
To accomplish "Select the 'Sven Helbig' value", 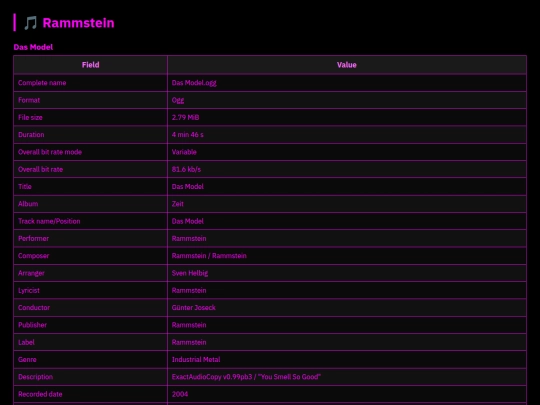I will tap(190, 273).
